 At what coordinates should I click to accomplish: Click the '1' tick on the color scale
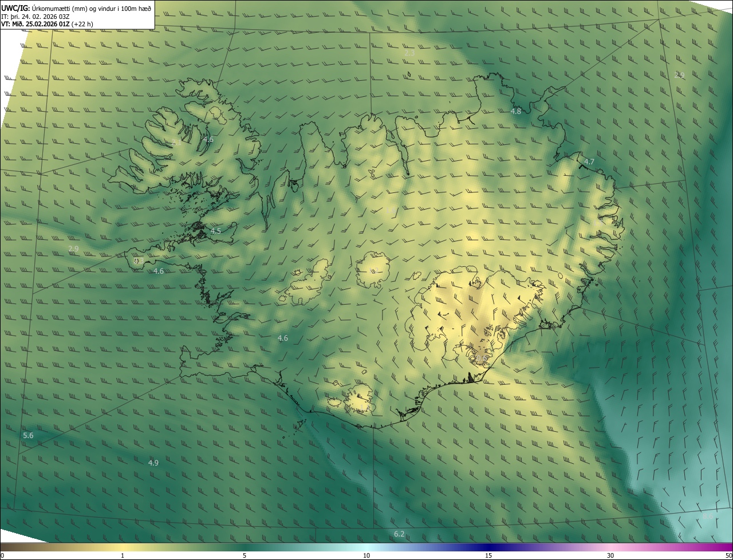(x=123, y=555)
